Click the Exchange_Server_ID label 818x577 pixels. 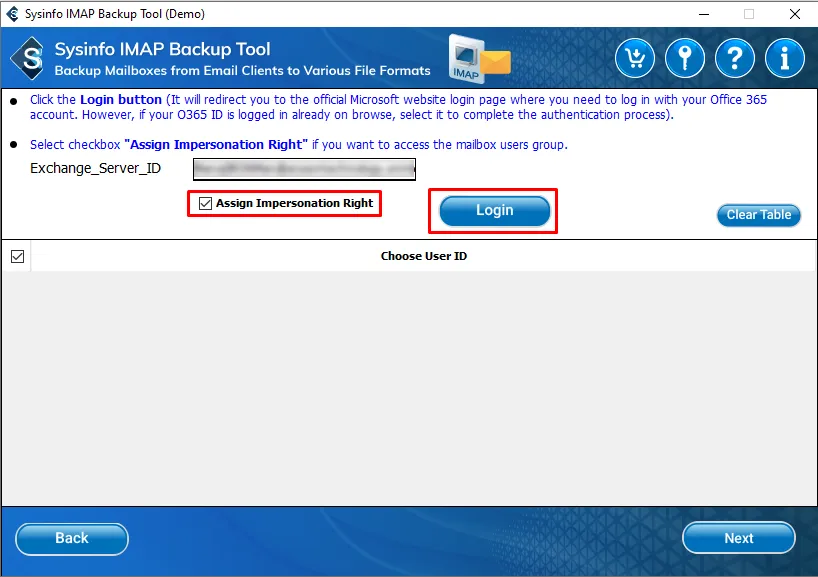(x=95, y=168)
